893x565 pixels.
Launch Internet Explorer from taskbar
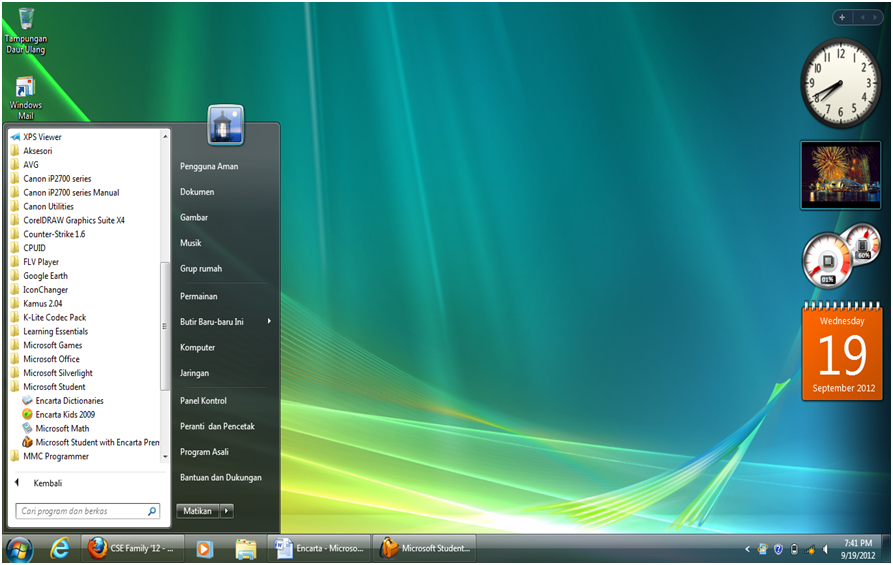pyautogui.click(x=60, y=548)
